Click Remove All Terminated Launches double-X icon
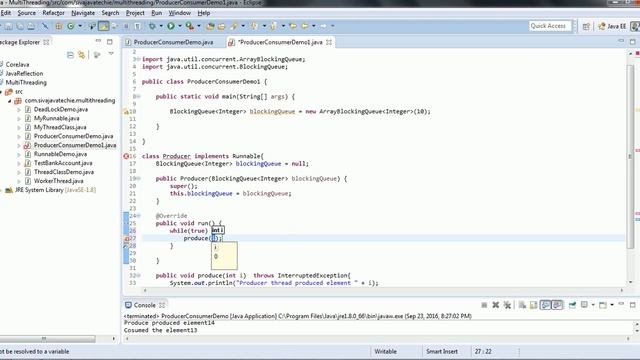This screenshot has height=360, width=640. 507,305
